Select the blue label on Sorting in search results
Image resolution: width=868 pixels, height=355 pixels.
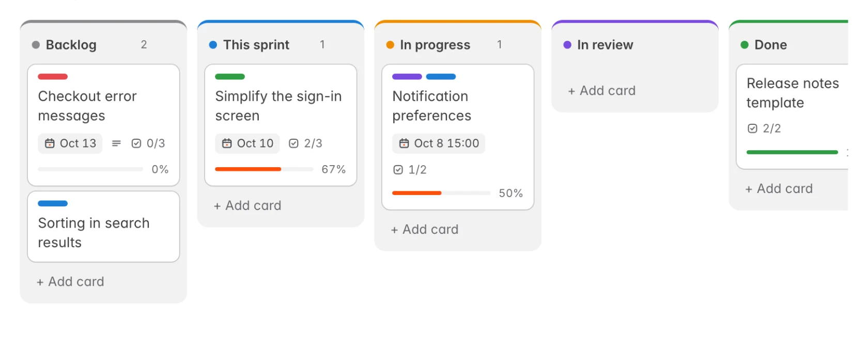tap(53, 203)
